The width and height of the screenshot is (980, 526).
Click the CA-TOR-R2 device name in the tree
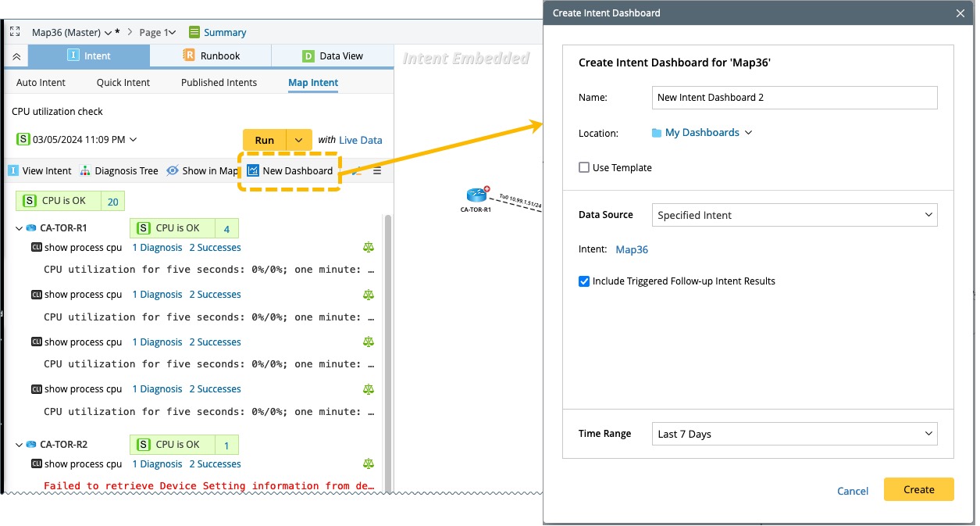[63, 445]
